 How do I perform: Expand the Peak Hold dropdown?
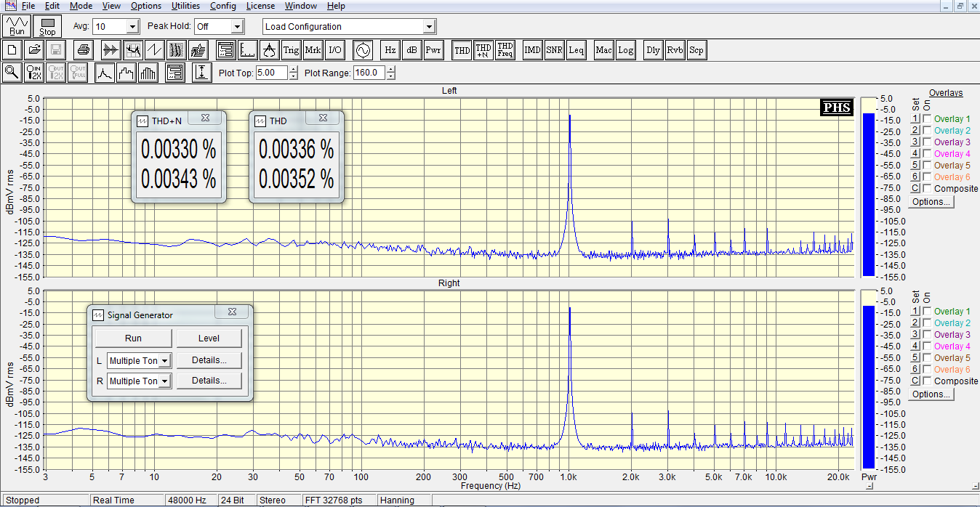[x=236, y=27]
